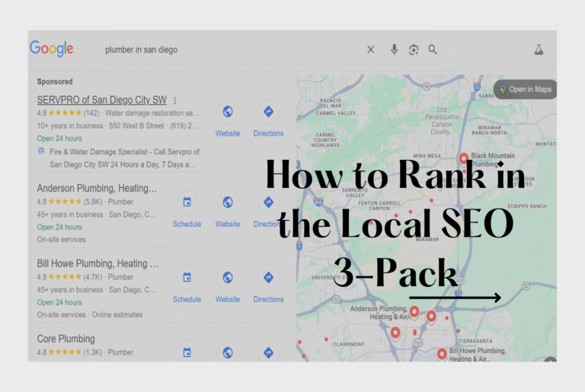585x392 pixels.
Task: Open SERVPRO of San Diego City SW link
Action: tap(101, 100)
